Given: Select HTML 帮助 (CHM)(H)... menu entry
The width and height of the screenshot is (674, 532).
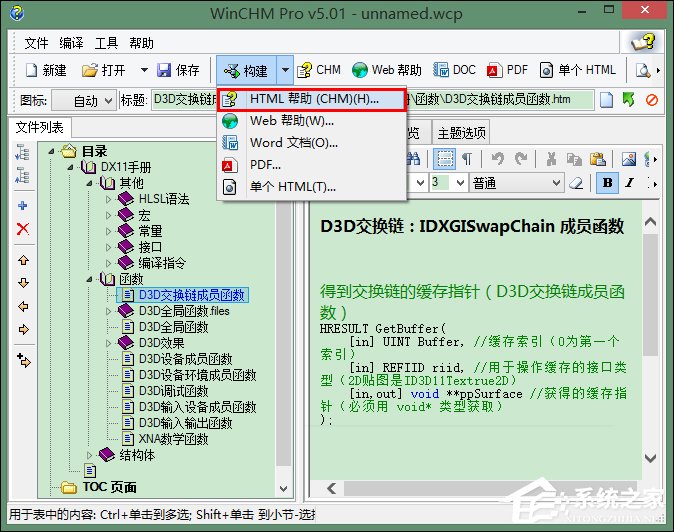Looking at the screenshot, I should coord(312,99).
